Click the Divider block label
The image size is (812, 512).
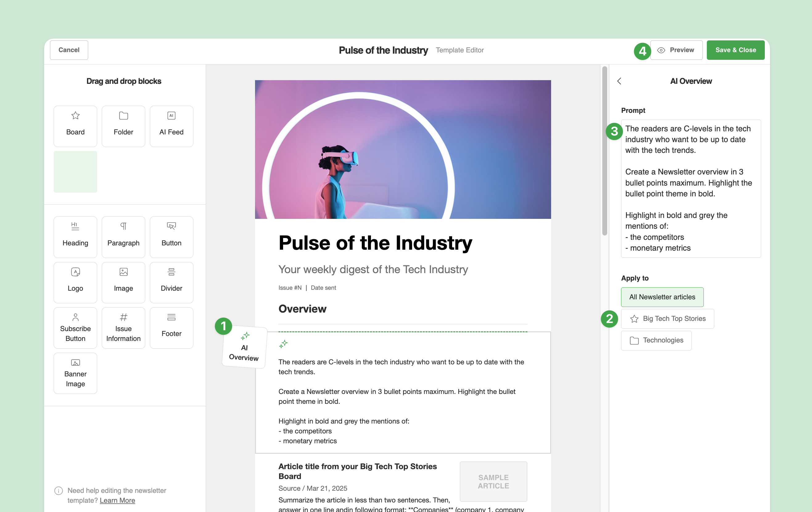click(171, 288)
